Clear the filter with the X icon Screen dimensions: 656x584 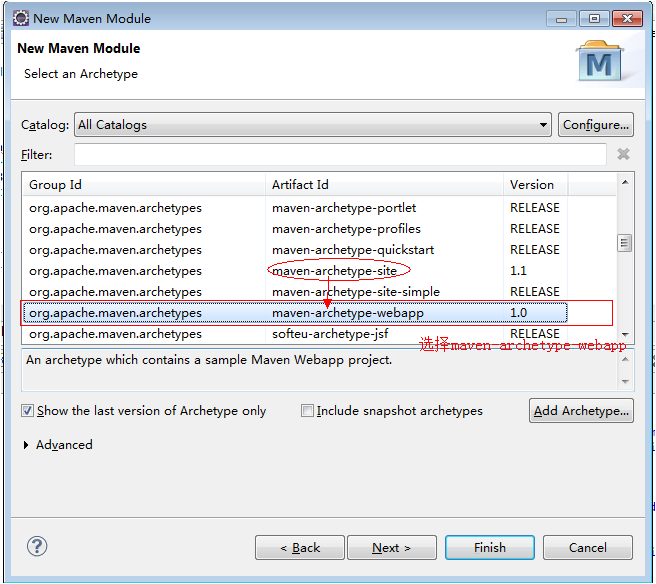623,154
